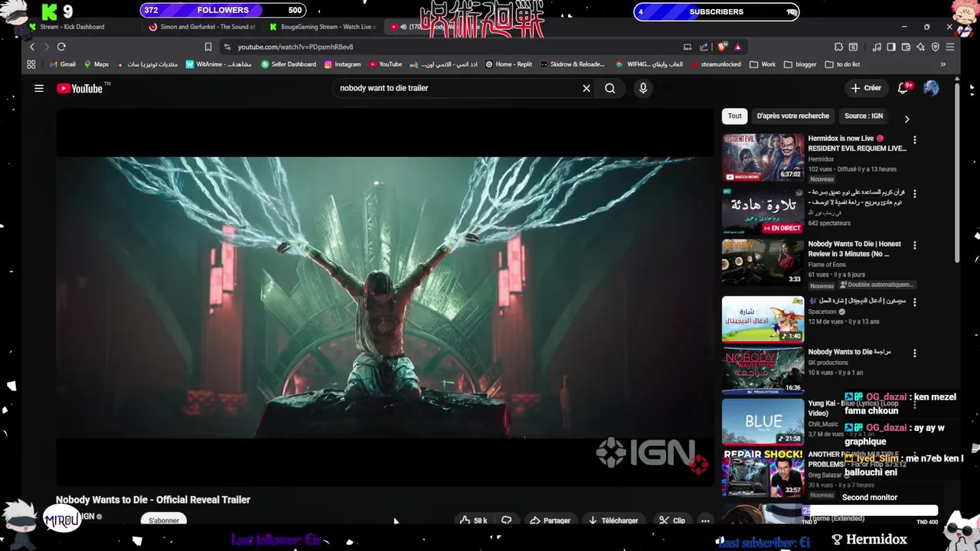Reload the page in the browser
This screenshot has width=980, height=551.
coord(61,47)
